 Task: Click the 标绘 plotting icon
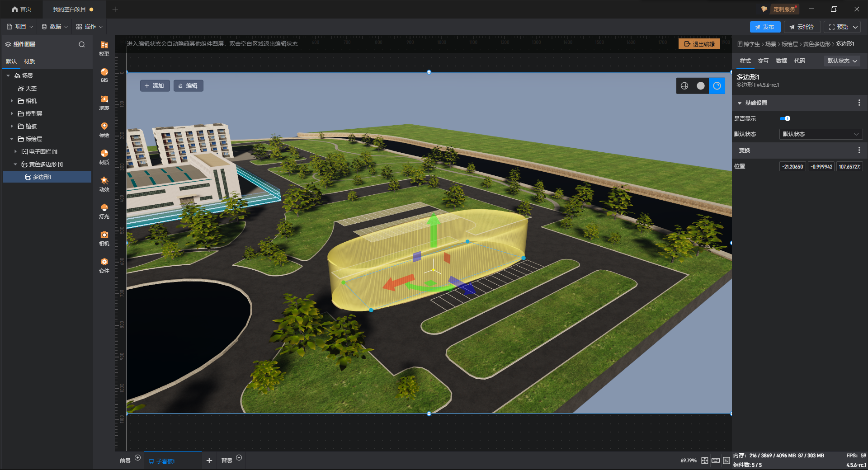[104, 129]
